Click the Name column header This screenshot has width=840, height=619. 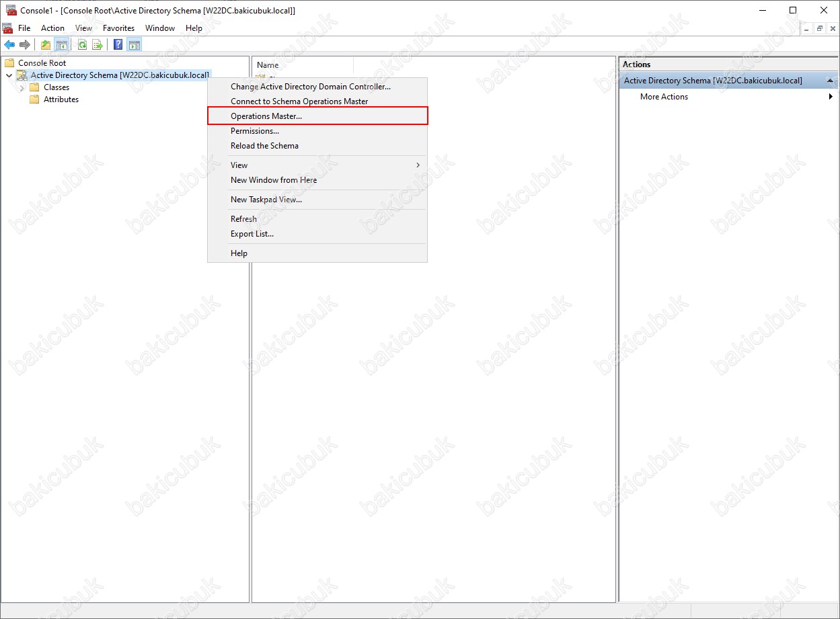coord(303,65)
